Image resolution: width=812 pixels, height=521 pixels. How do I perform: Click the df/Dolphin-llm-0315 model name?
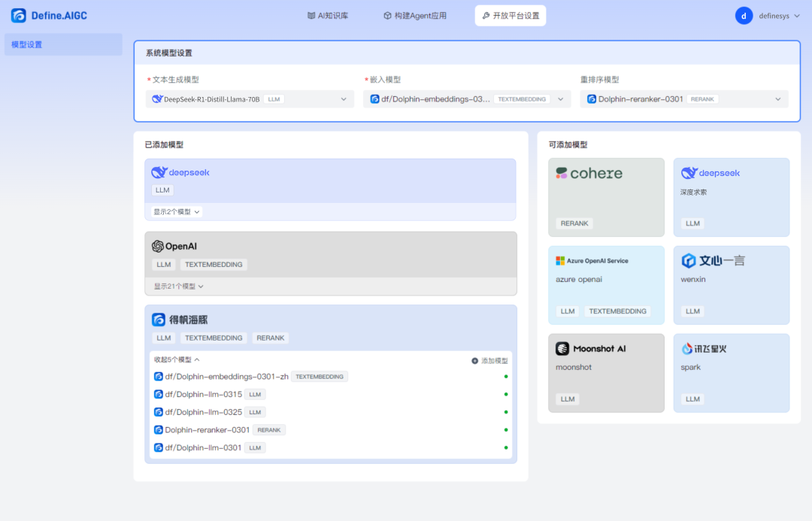pos(204,394)
